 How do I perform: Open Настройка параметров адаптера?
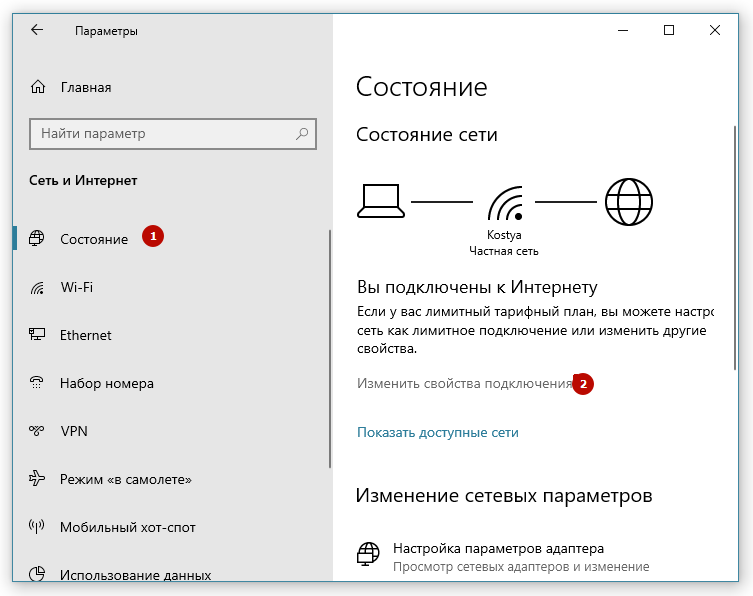point(498,548)
